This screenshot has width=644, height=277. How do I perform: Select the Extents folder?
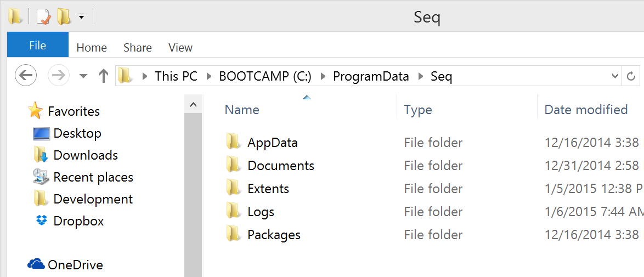pyautogui.click(x=268, y=189)
